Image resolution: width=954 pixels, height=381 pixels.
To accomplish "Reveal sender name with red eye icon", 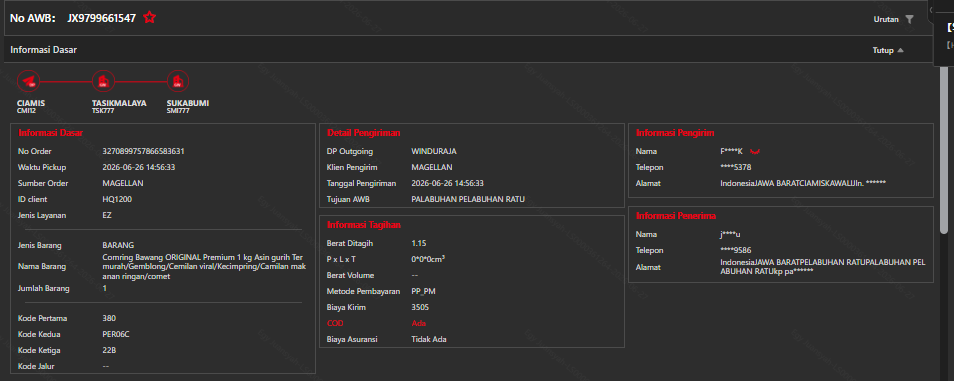I will (756, 151).
